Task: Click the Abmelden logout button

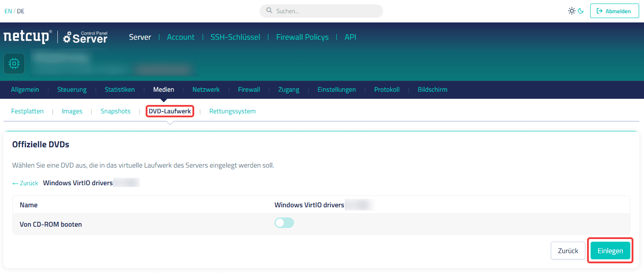Action: 614,11
